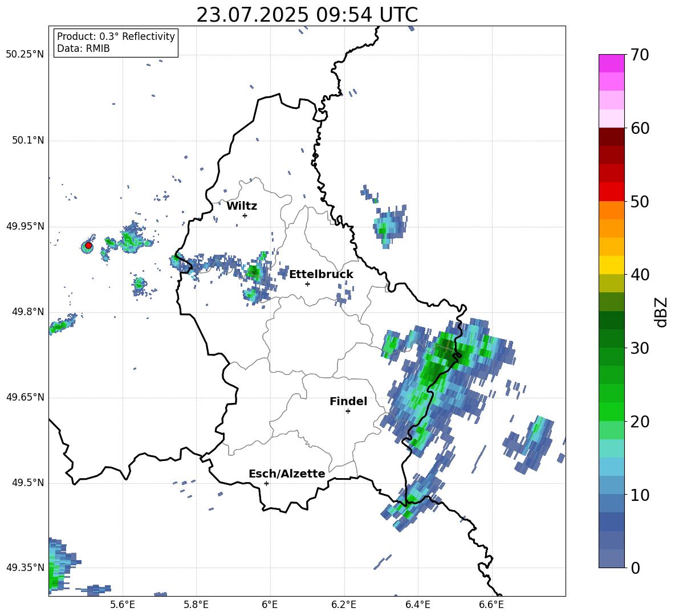Click the Wiltz station cross marker
The width and height of the screenshot is (675, 616).
[245, 215]
